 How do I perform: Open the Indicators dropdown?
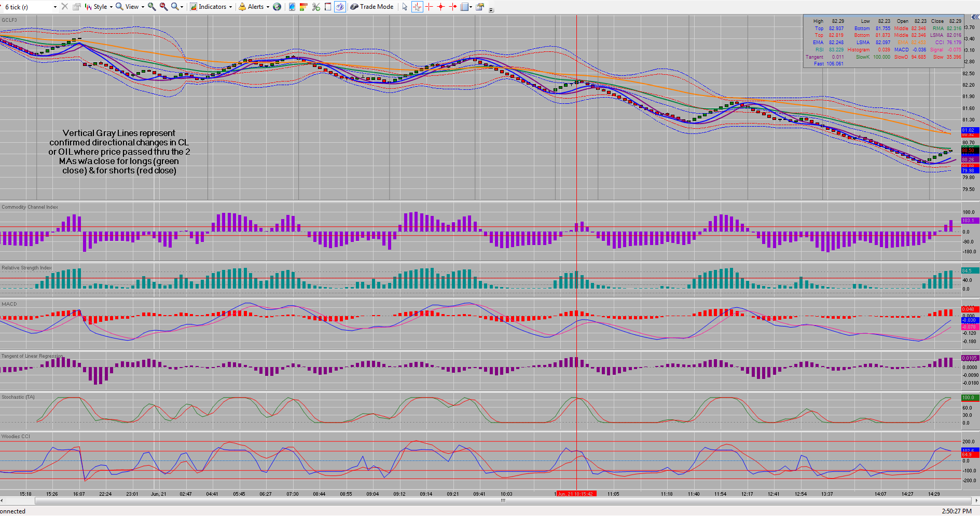point(211,7)
